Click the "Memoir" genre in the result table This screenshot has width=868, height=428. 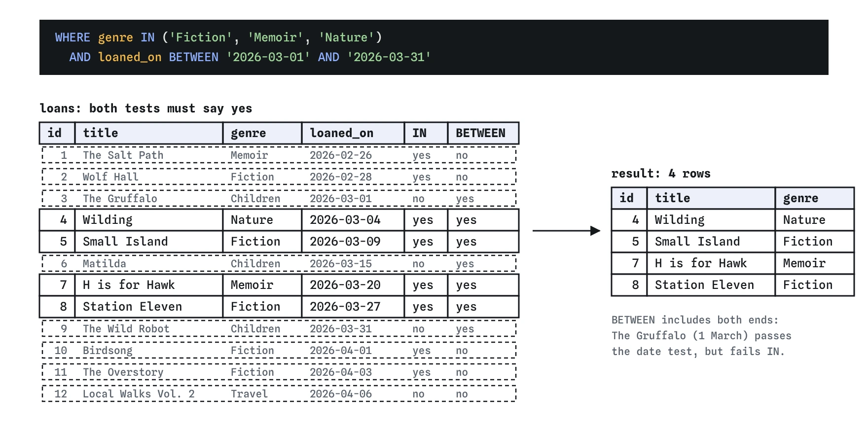[x=804, y=263]
